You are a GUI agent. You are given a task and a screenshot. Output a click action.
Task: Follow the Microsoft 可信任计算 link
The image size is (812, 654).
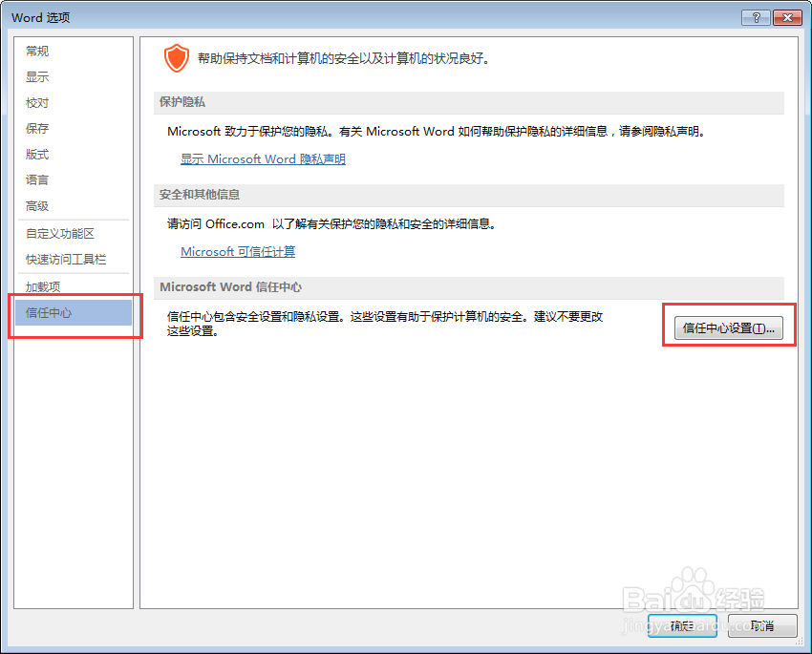238,252
